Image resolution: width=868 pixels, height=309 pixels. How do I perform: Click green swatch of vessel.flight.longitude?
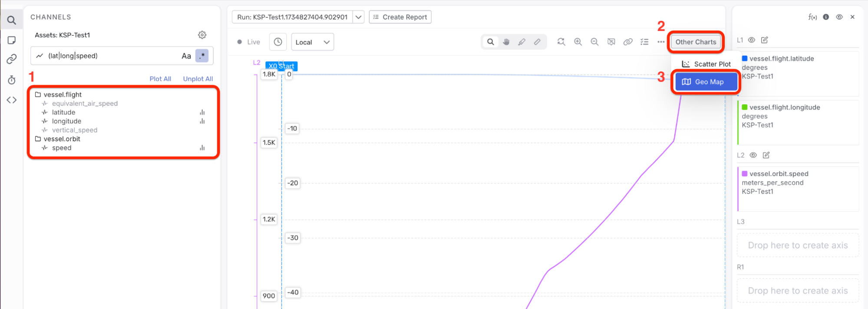point(745,107)
